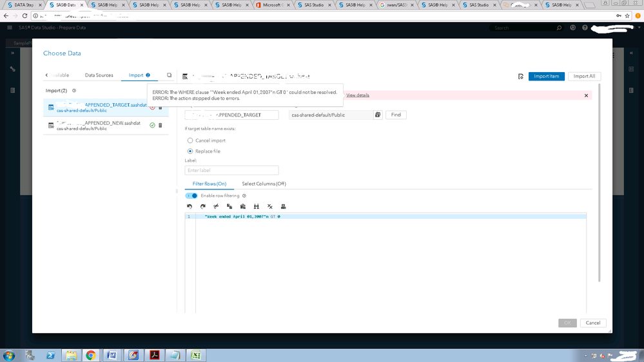Click the redo icon in filter editor toolbar
Viewport: 644px width, 362px height.
(x=203, y=207)
